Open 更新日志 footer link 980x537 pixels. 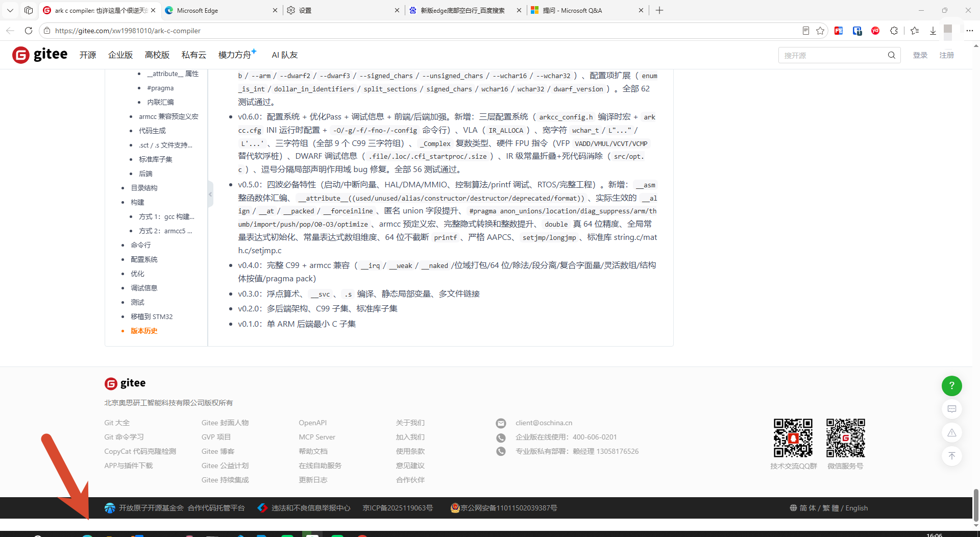313,480
